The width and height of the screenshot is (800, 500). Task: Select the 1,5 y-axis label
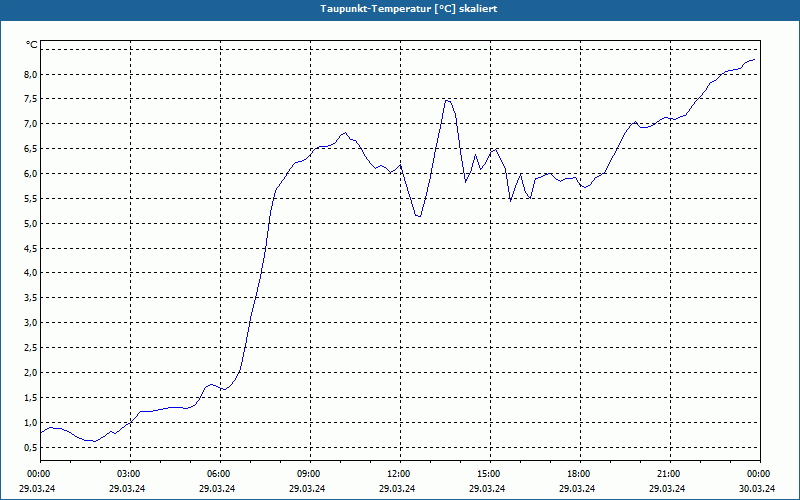pos(31,397)
